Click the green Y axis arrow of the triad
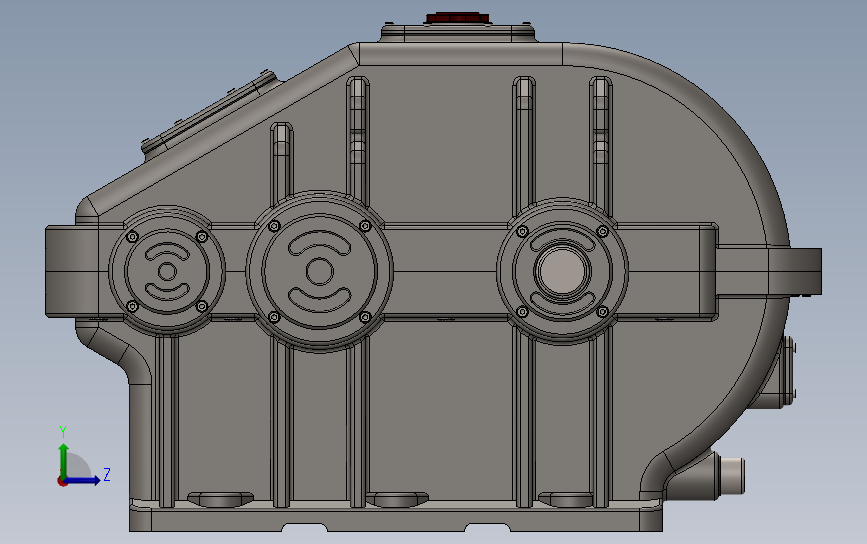This screenshot has width=867, height=544. pyautogui.click(x=64, y=459)
